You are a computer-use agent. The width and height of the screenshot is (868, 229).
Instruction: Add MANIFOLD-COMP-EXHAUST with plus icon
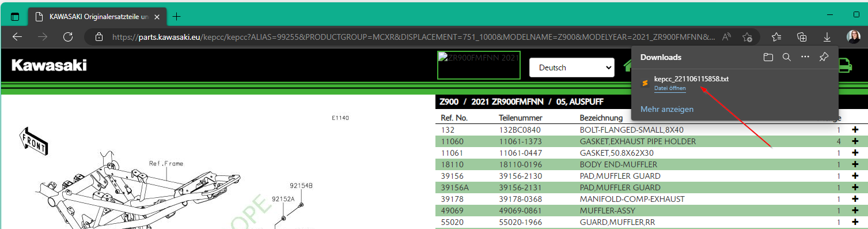pyautogui.click(x=855, y=199)
